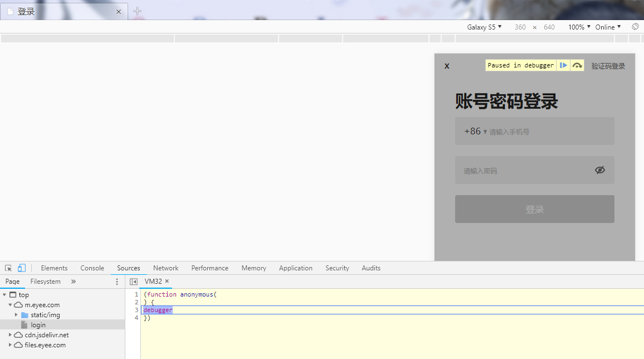Toggle password visibility with the eye icon
This screenshot has height=359, width=644.
click(600, 170)
